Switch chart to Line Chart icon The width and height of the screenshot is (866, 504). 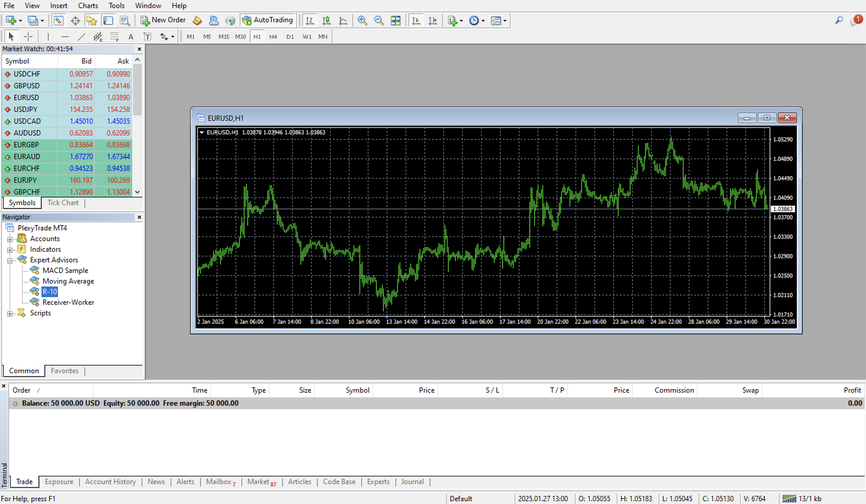coord(343,21)
